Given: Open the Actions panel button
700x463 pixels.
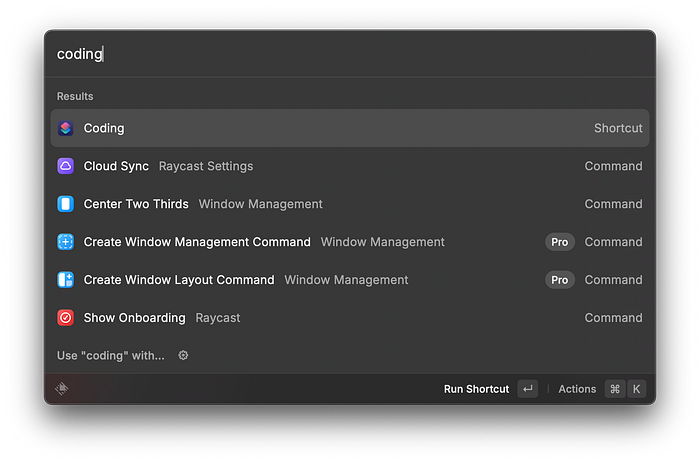Looking at the screenshot, I should (602, 389).
